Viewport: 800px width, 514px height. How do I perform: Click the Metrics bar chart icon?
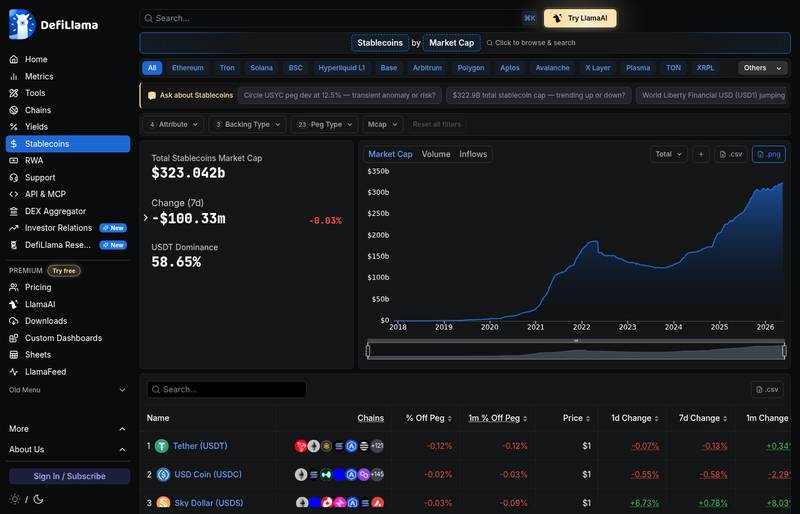[14, 77]
